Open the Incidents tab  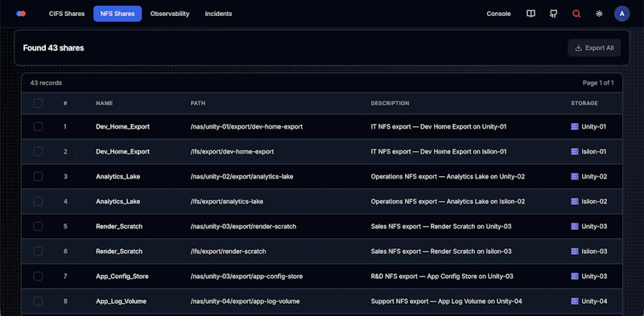[x=218, y=14]
